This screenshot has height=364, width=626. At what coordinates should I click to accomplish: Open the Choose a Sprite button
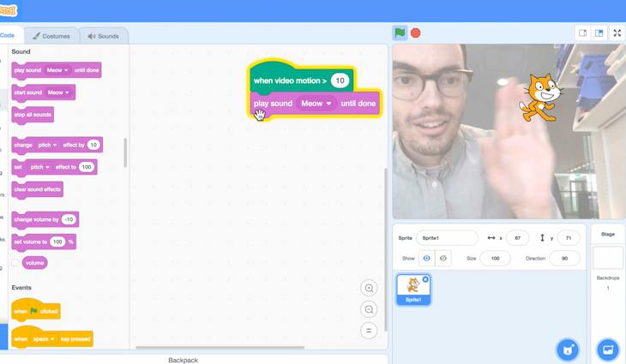(568, 350)
